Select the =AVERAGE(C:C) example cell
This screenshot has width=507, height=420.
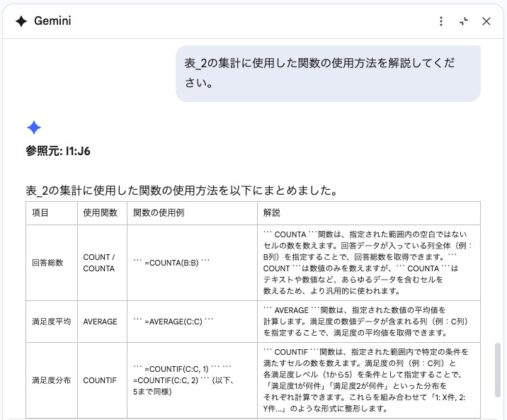(x=192, y=321)
